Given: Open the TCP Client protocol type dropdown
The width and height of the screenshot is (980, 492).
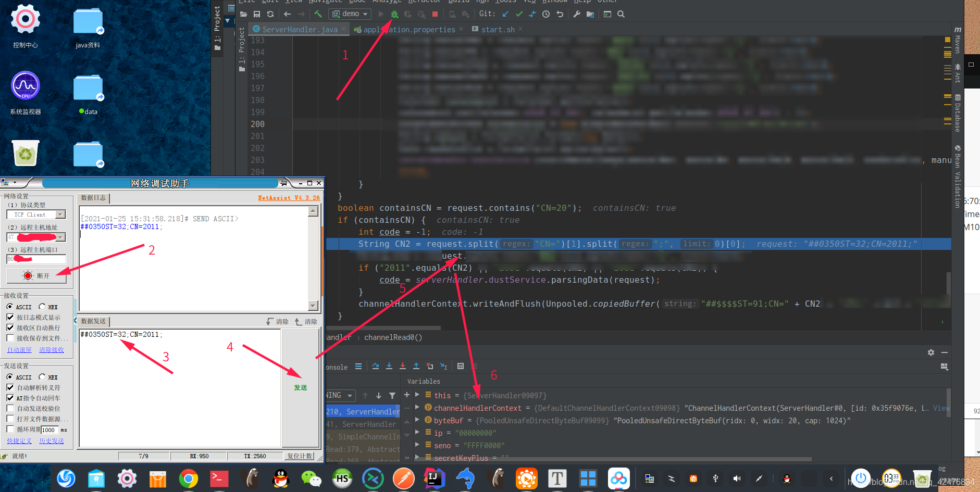Looking at the screenshot, I should coord(60,215).
